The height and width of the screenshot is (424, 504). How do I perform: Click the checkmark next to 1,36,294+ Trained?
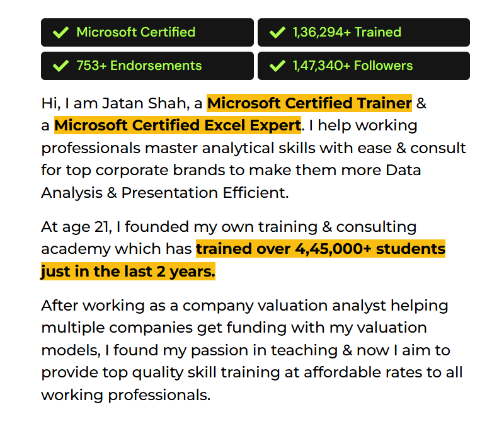tap(277, 32)
